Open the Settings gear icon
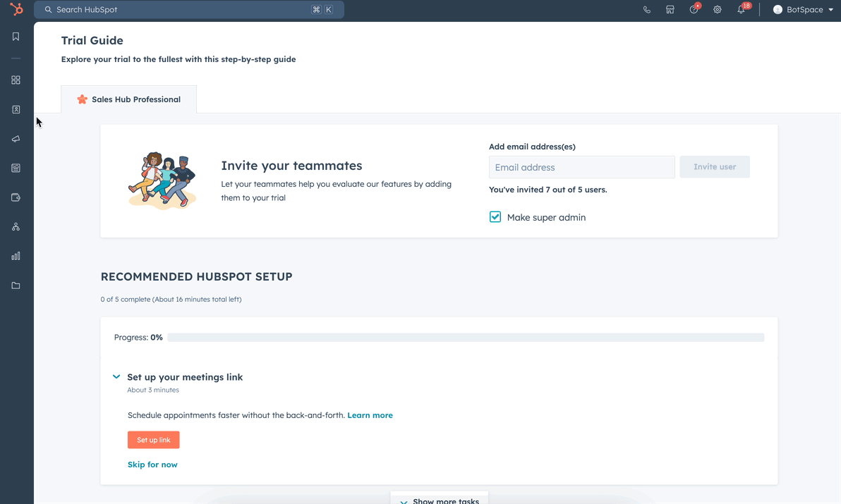Viewport: 841px width, 504px height. point(717,10)
